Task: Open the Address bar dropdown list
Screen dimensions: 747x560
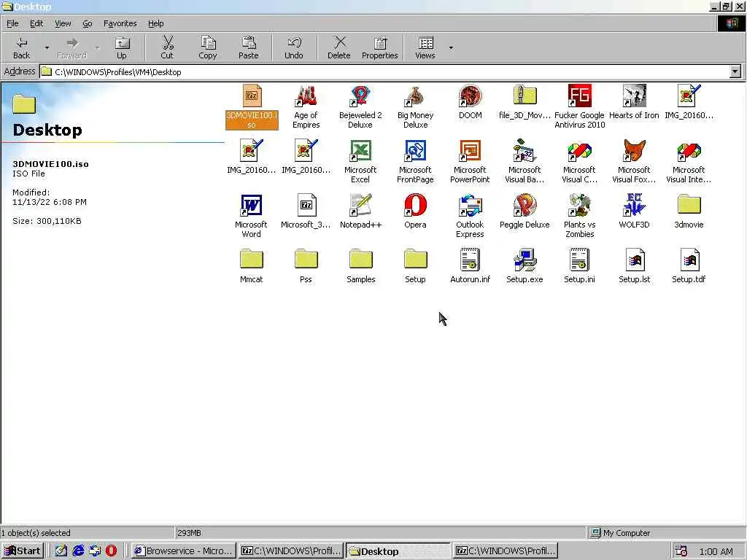Action: [x=735, y=72]
